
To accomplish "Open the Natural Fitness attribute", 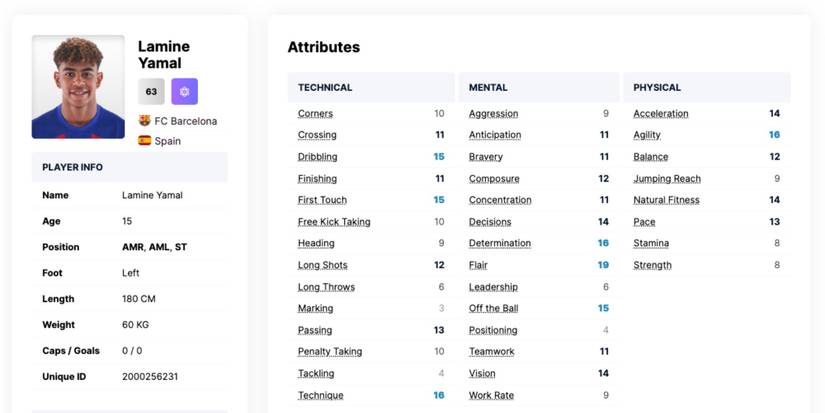I will click(x=666, y=200).
